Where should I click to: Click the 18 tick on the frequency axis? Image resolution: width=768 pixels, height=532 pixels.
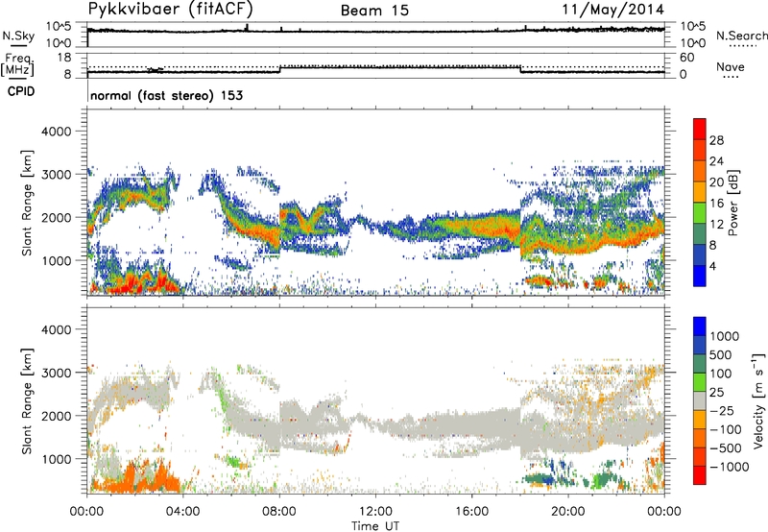pos(64,58)
